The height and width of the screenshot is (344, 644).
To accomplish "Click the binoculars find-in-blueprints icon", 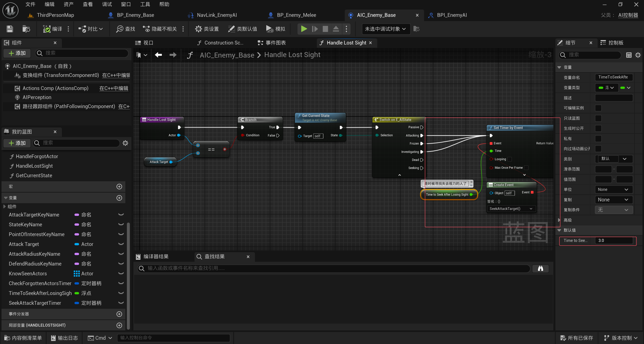I will (540, 269).
